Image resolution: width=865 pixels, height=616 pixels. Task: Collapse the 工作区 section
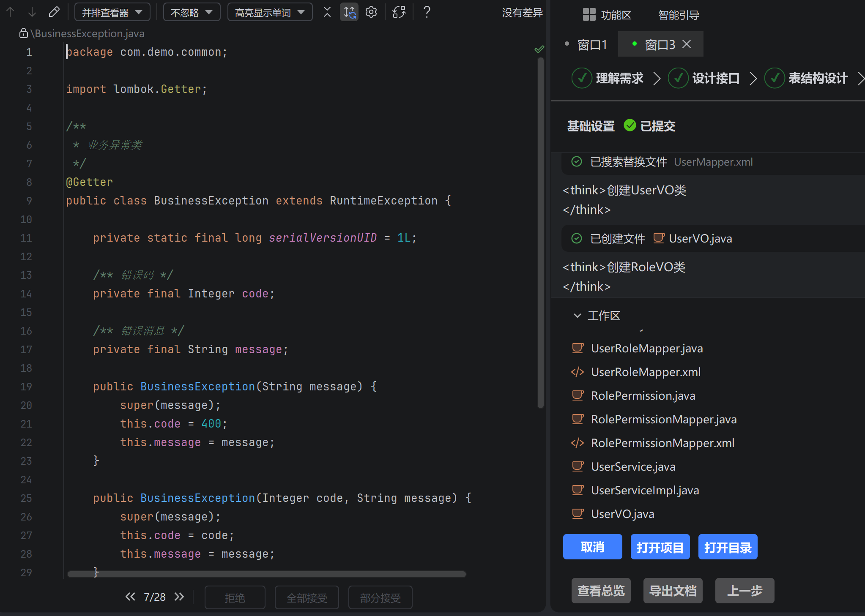pyautogui.click(x=578, y=316)
